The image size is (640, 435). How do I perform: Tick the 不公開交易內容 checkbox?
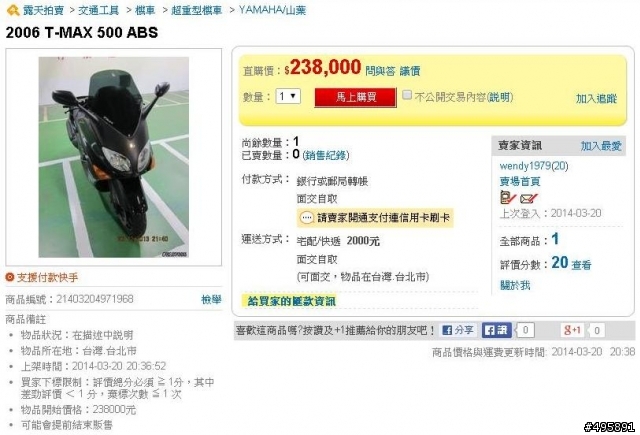(407, 95)
